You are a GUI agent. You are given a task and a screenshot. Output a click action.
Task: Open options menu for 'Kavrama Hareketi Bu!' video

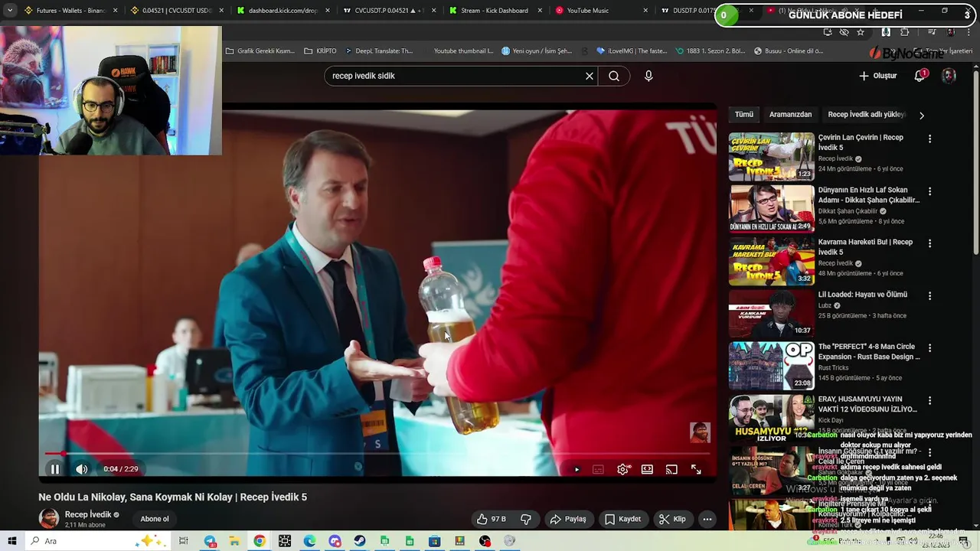[929, 243]
